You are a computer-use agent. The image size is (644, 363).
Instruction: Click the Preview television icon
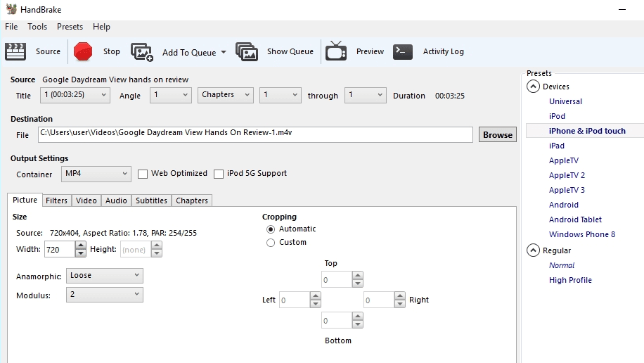336,51
